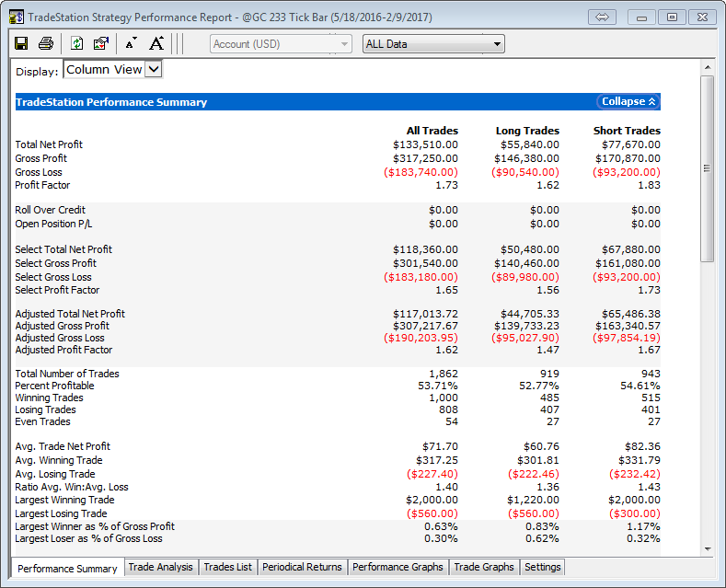The height and width of the screenshot is (588, 726).
Task: Click the Percent Profitable label
Action: (x=54, y=386)
